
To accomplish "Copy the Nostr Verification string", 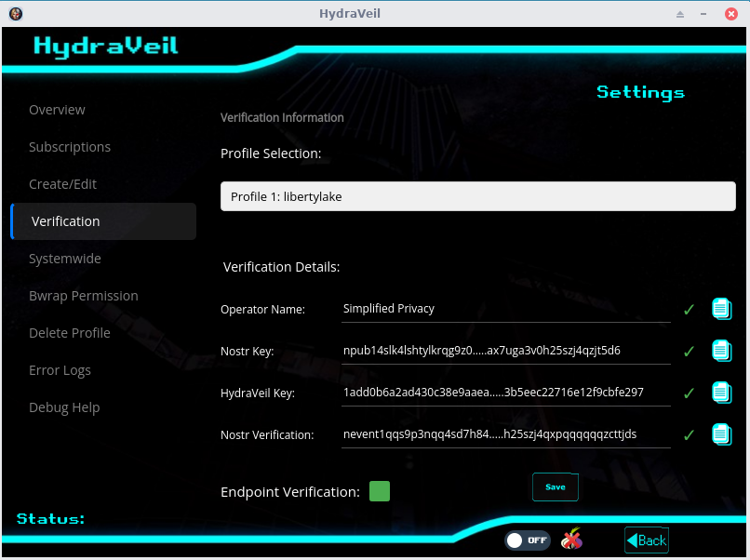I will [722, 434].
